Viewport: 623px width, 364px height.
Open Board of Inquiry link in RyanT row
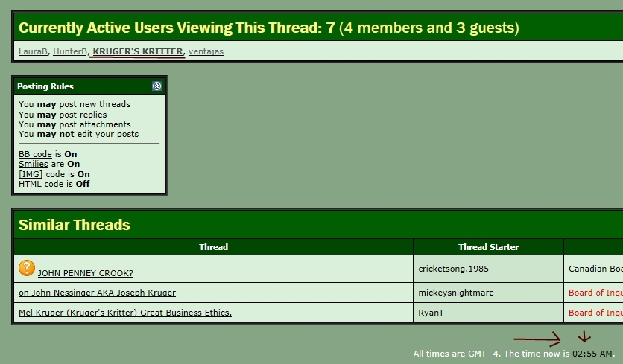tap(595, 313)
